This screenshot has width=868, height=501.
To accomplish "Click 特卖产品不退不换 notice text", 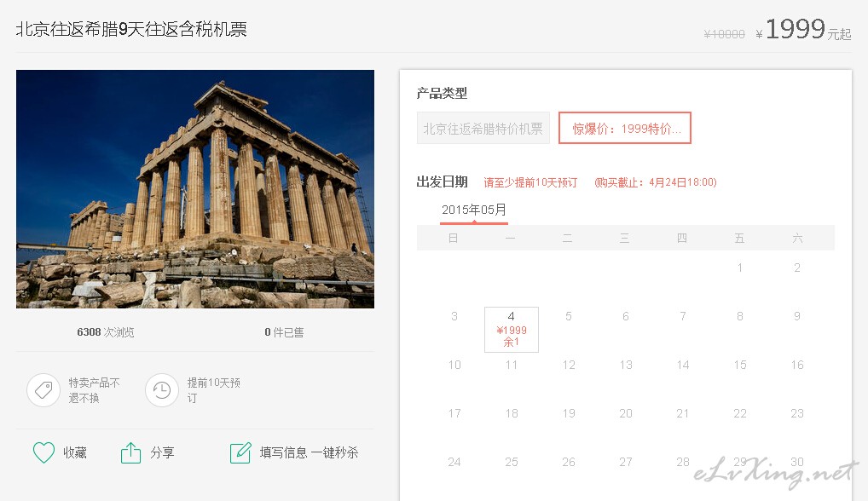I will (x=94, y=390).
